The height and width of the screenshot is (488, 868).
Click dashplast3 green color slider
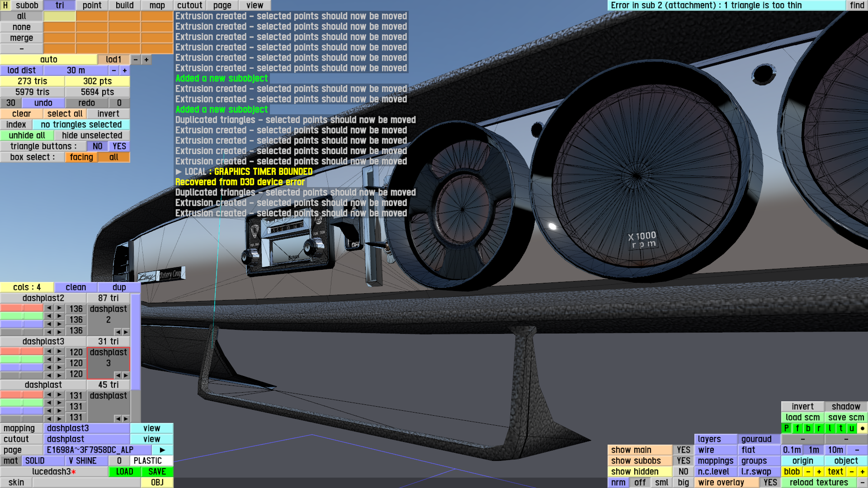click(21, 359)
